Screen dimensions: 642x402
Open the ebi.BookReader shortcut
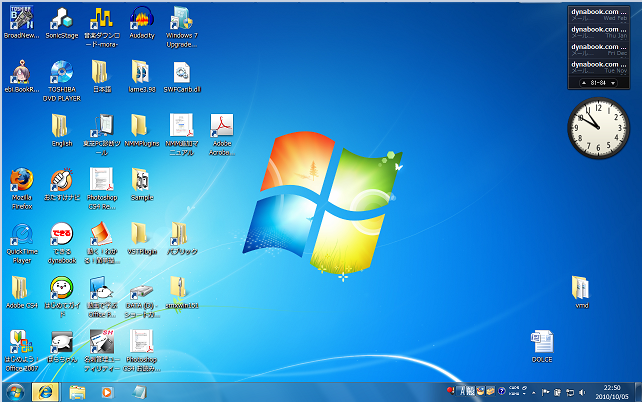point(22,77)
